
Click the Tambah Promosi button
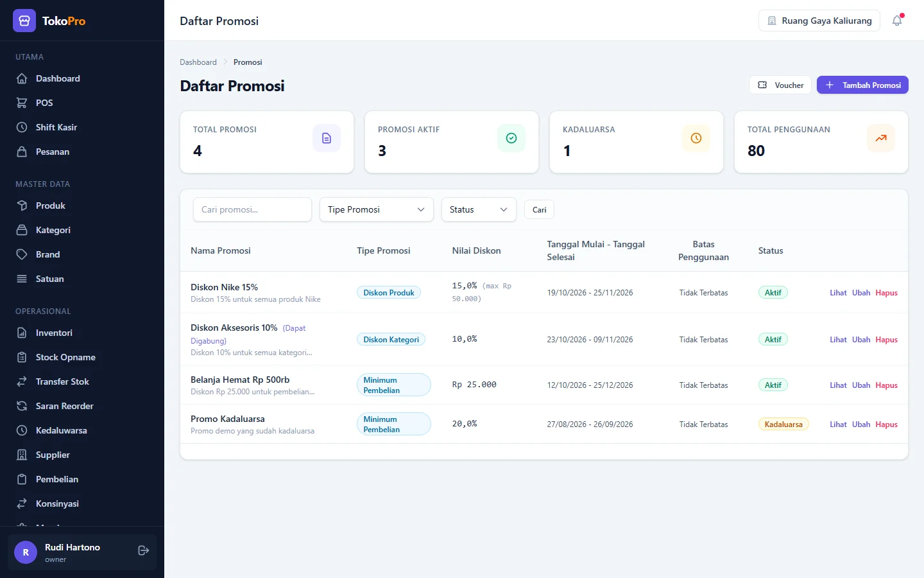click(862, 85)
